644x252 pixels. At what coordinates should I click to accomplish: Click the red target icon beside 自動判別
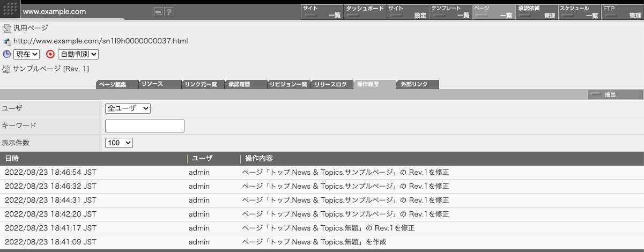[50, 54]
